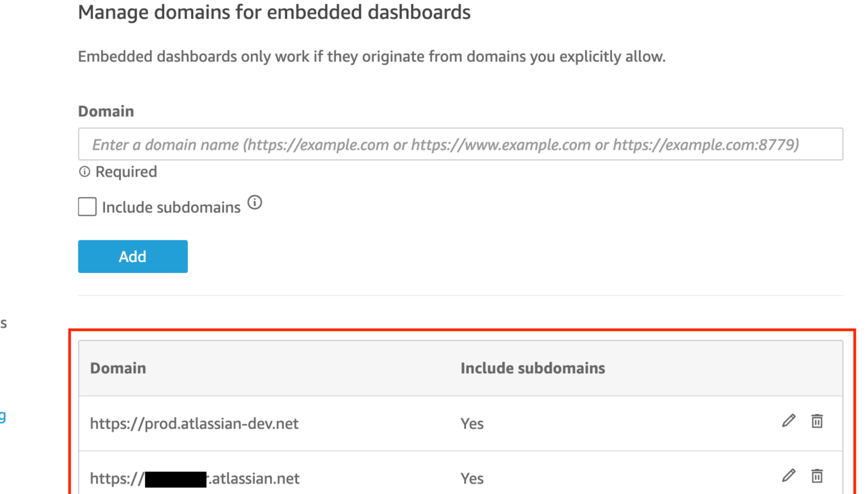
Task: Click Yes value in the redacted atlassian.net row
Action: click(472, 479)
